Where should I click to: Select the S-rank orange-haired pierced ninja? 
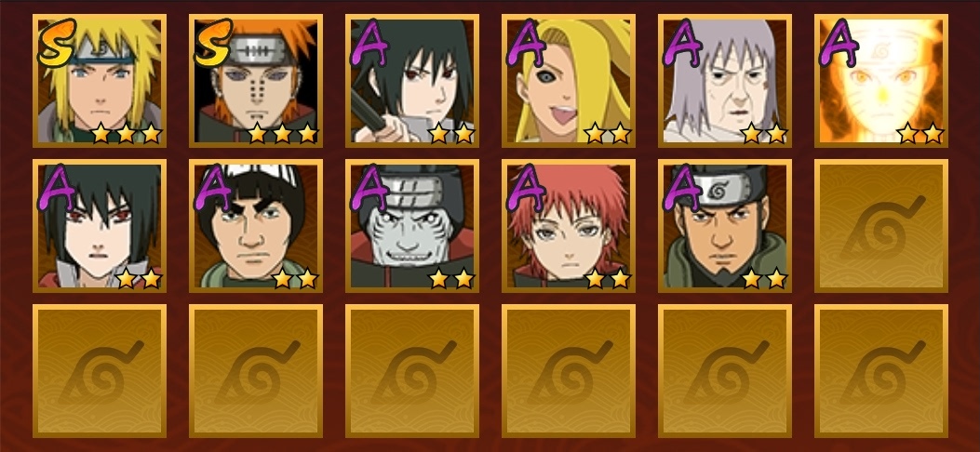256,81
